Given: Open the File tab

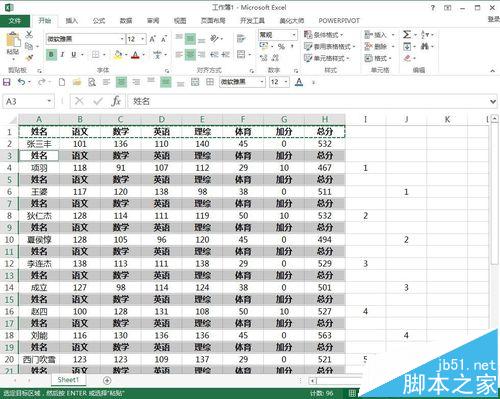Looking at the screenshot, I should click(x=15, y=21).
